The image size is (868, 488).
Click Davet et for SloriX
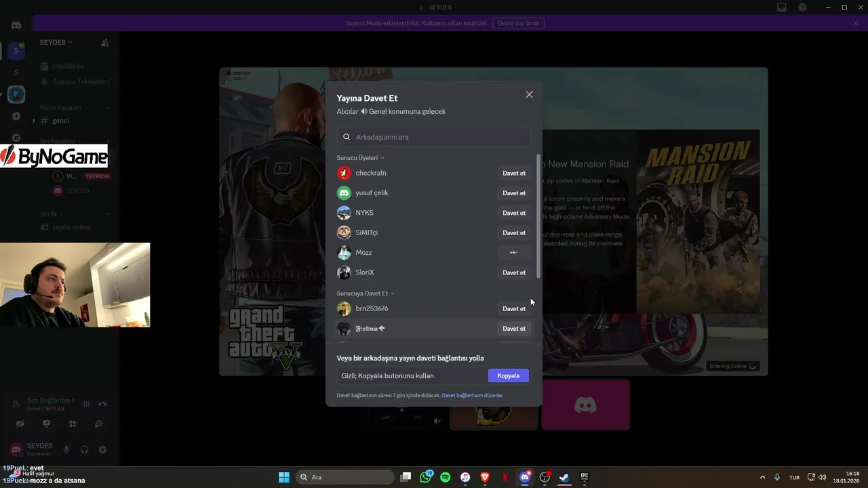pos(514,272)
